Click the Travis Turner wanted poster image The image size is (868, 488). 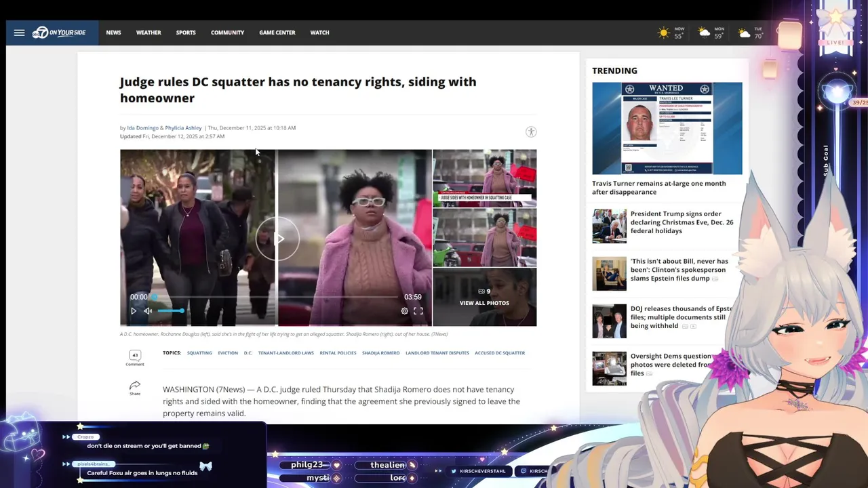[x=667, y=129]
